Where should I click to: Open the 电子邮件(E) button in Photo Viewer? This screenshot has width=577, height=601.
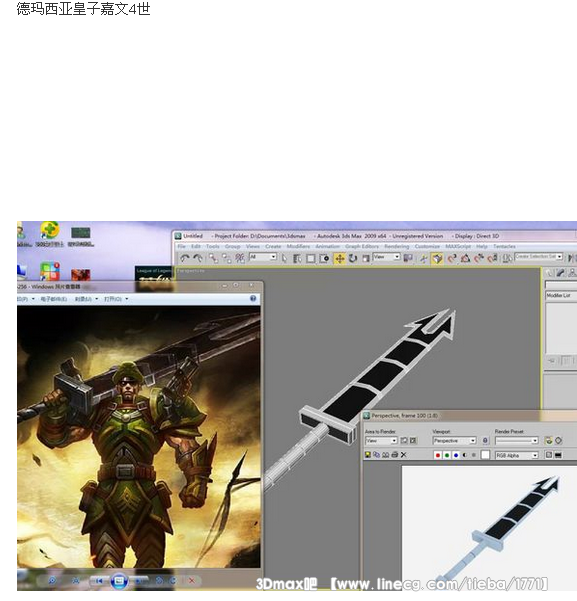click(54, 299)
